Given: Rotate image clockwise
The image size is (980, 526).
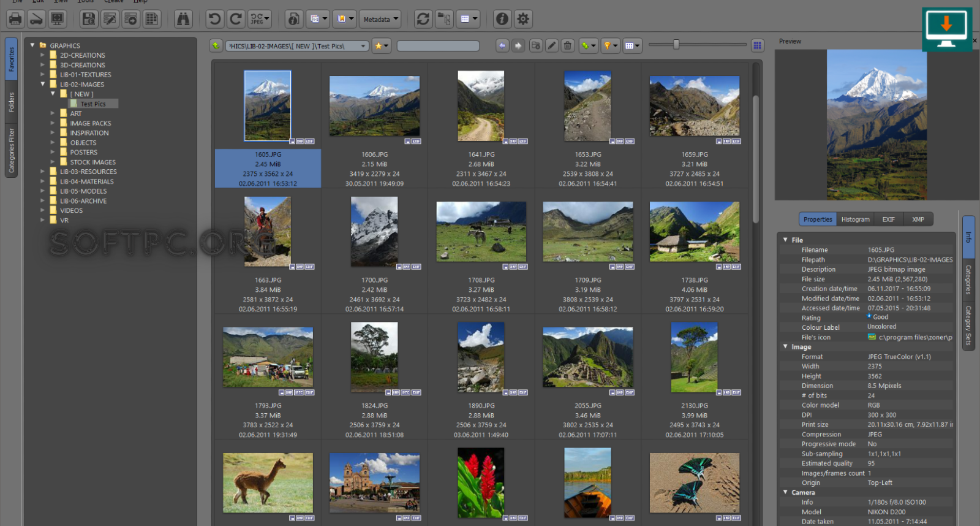Looking at the screenshot, I should pos(235,19).
